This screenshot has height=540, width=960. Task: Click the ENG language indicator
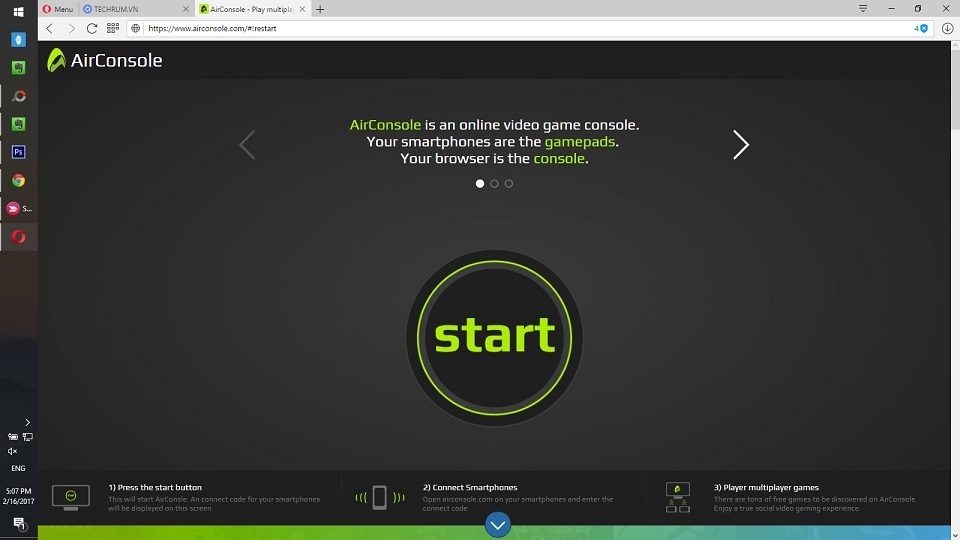[x=18, y=468]
